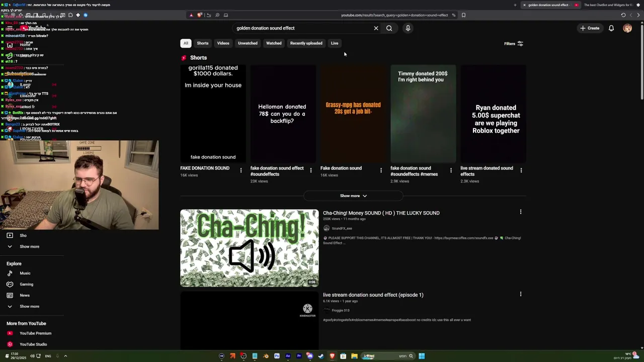Open 'fake donation sound effect #soundeffects' options menu
Viewport: 644px width, 362px height.
(x=310, y=170)
